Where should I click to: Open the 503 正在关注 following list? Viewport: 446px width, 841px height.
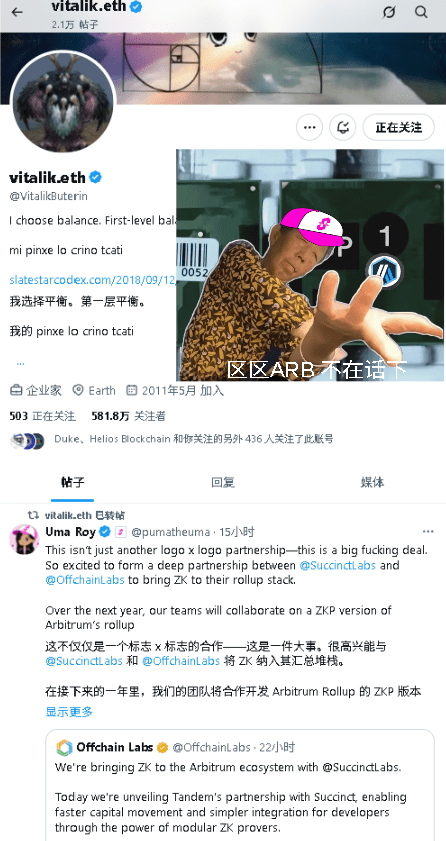42,416
